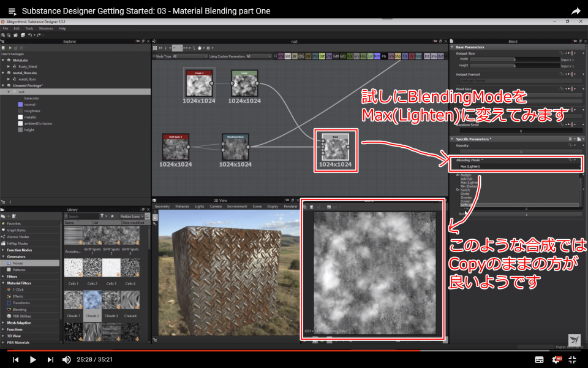This screenshot has width=588, height=368.
Task: Add the Output node shortcut 'Out'
Action: (440, 56)
